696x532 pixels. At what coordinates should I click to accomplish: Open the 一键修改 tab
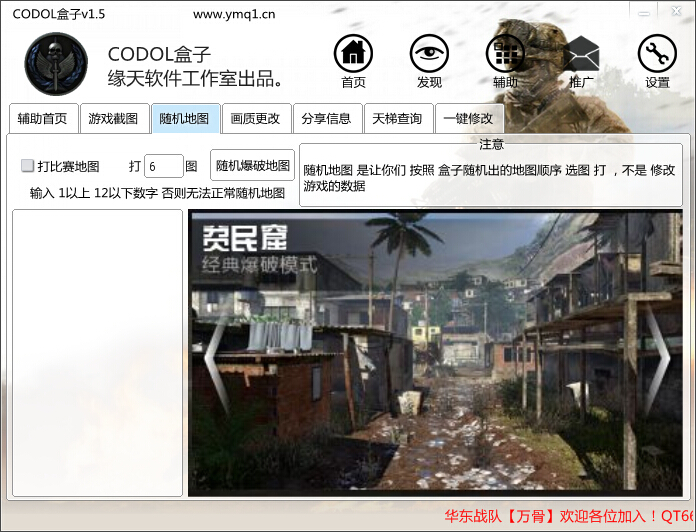pos(469,119)
